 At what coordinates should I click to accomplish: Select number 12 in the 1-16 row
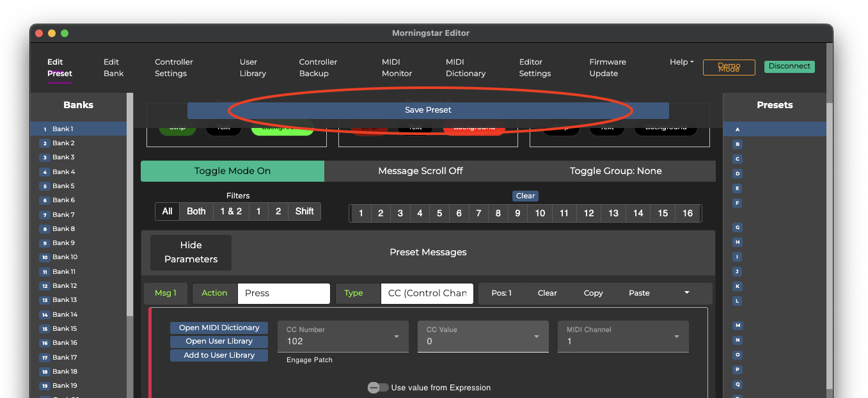tap(588, 213)
